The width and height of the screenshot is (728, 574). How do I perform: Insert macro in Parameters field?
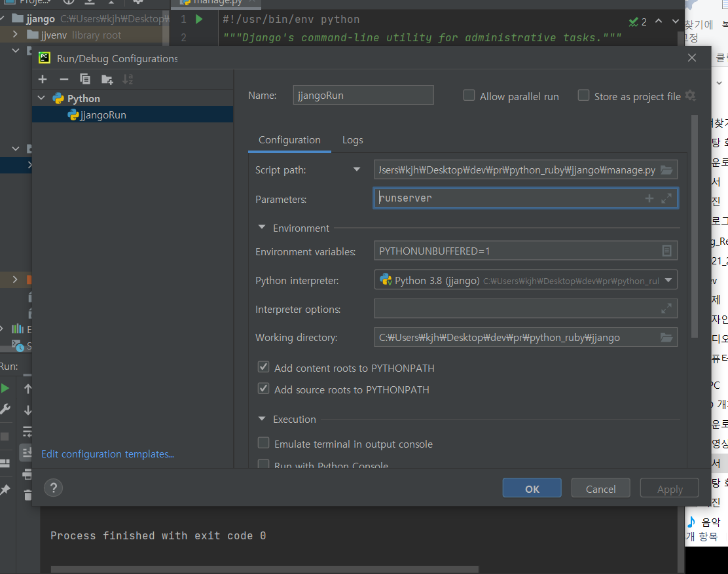click(649, 198)
